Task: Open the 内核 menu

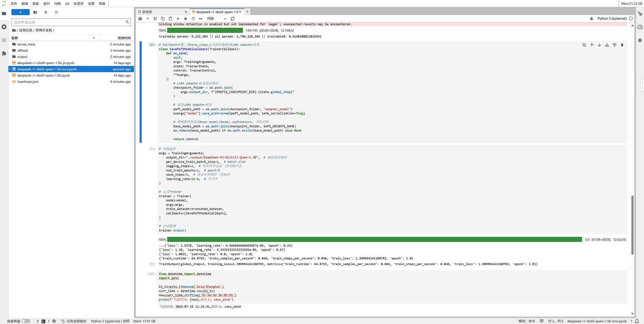Action: pyautogui.click(x=57, y=4)
